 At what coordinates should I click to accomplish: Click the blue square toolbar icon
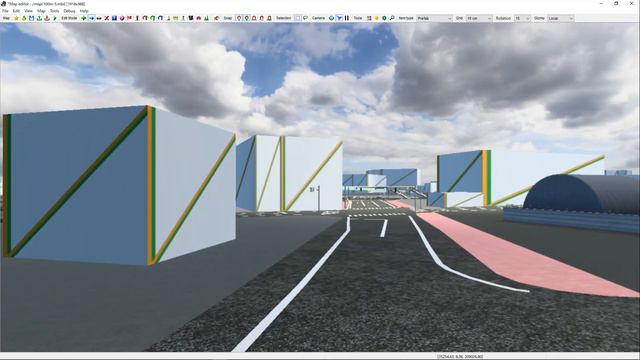click(x=114, y=18)
